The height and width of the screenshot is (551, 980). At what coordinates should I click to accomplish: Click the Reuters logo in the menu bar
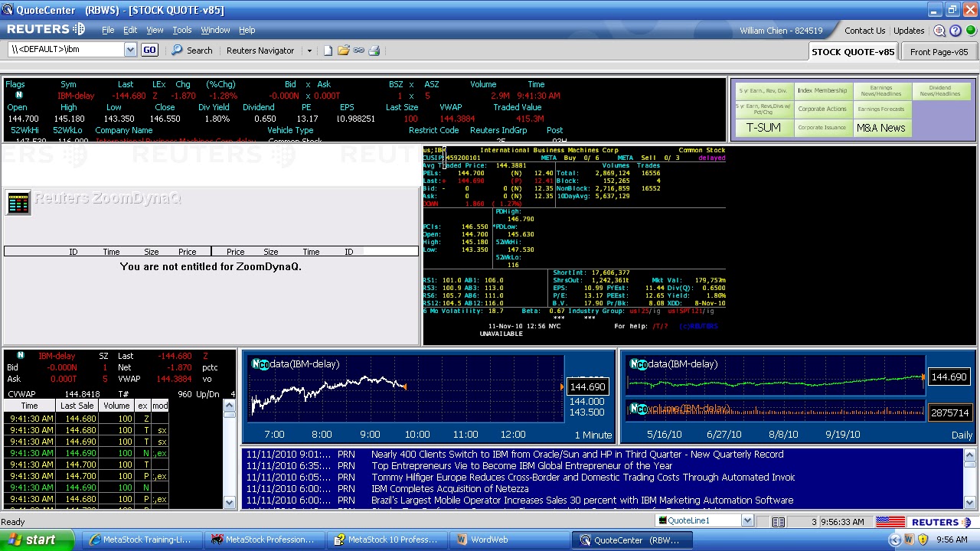(x=46, y=30)
